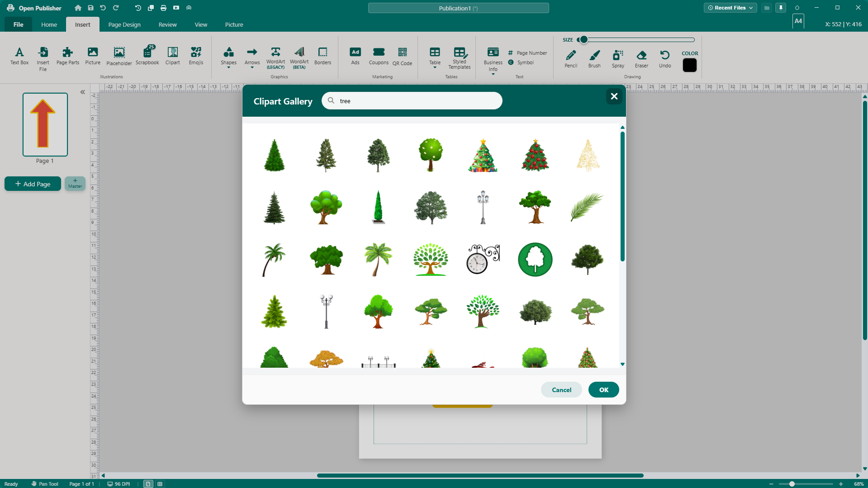Open the Borders tool
Screen dimensions: 868x488
click(323, 56)
